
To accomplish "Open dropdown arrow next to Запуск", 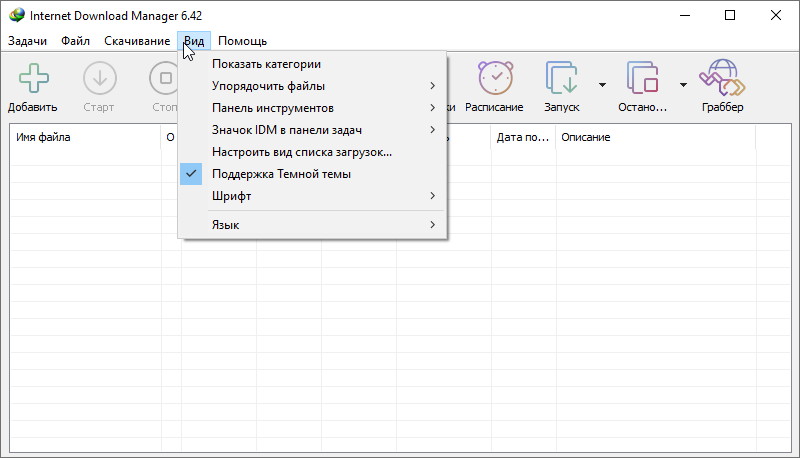I will (x=602, y=85).
